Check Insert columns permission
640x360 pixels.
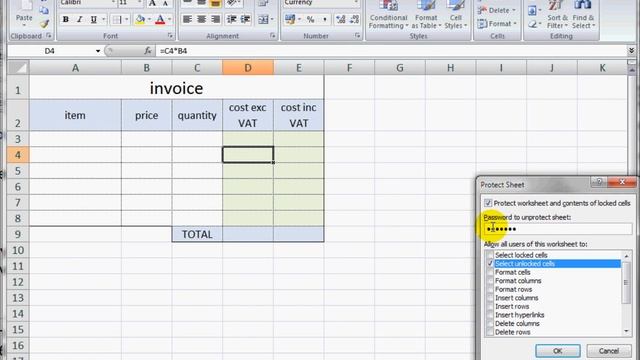490,298
